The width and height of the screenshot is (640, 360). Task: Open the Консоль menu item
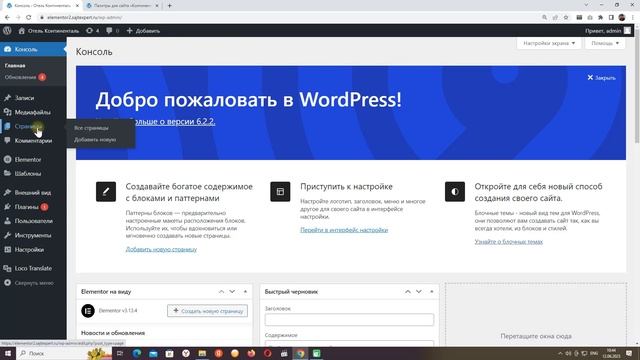tap(33, 49)
